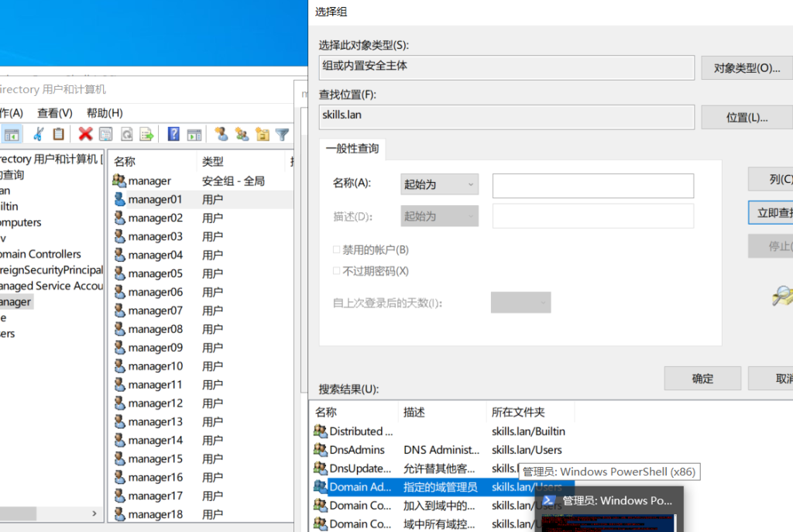Click the 名称(A) text input field

[x=592, y=185]
